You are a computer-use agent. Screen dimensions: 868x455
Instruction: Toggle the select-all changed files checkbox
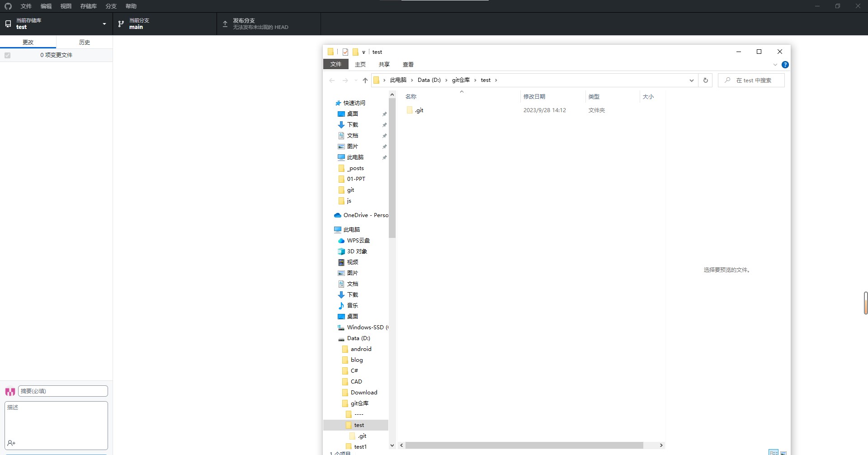point(8,55)
